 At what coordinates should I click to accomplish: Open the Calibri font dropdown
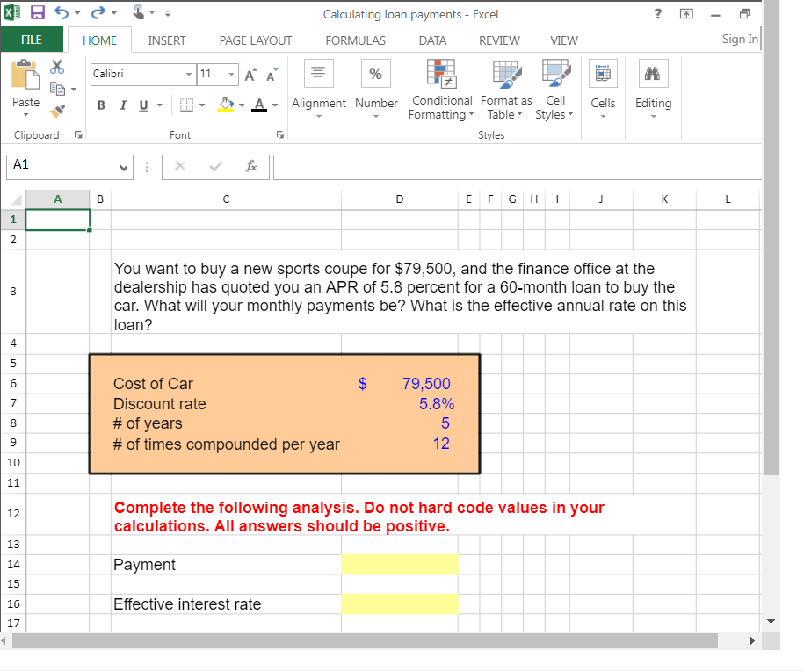point(188,75)
